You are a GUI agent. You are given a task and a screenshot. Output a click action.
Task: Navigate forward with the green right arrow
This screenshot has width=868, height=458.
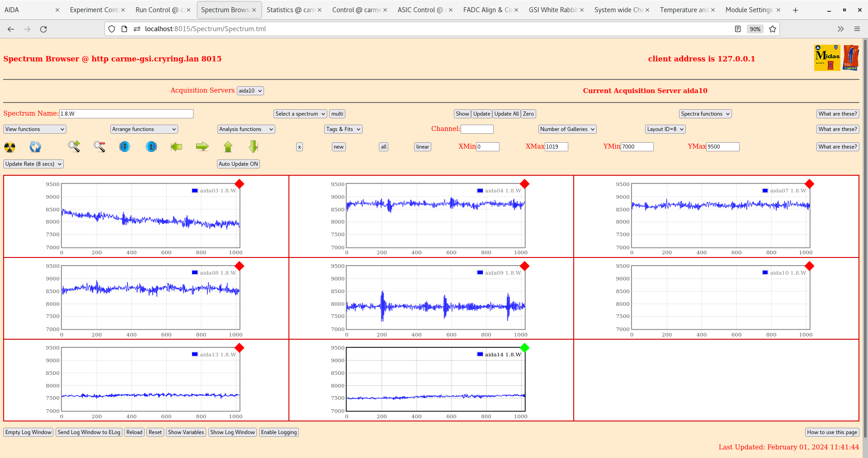pos(202,147)
